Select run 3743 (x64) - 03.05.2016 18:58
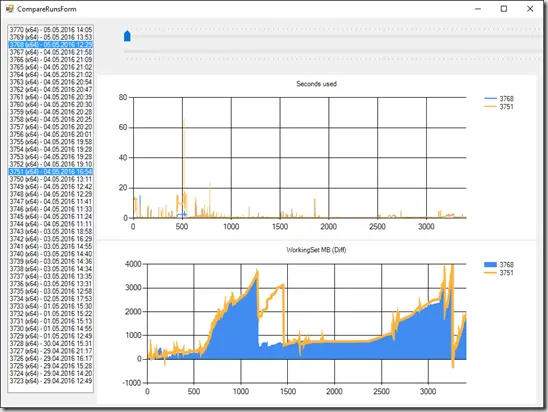The width and height of the screenshot is (548, 412). [51, 231]
